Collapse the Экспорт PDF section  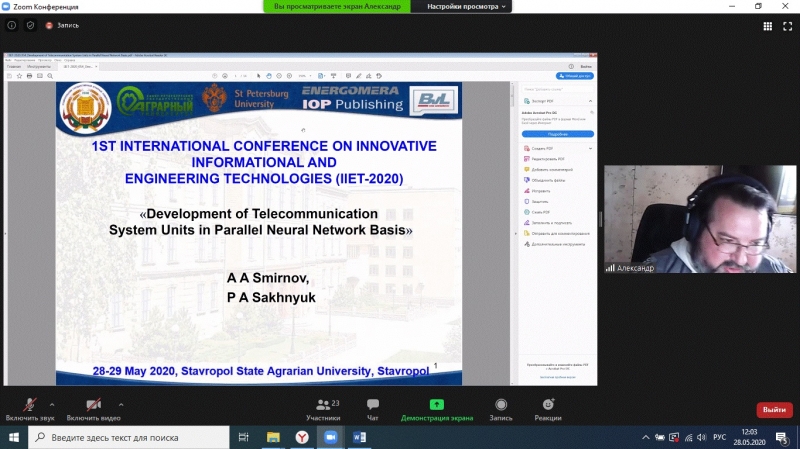point(590,101)
